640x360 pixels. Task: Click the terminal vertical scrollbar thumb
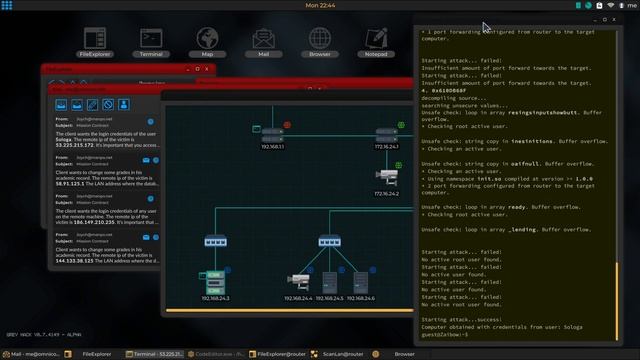(617, 301)
